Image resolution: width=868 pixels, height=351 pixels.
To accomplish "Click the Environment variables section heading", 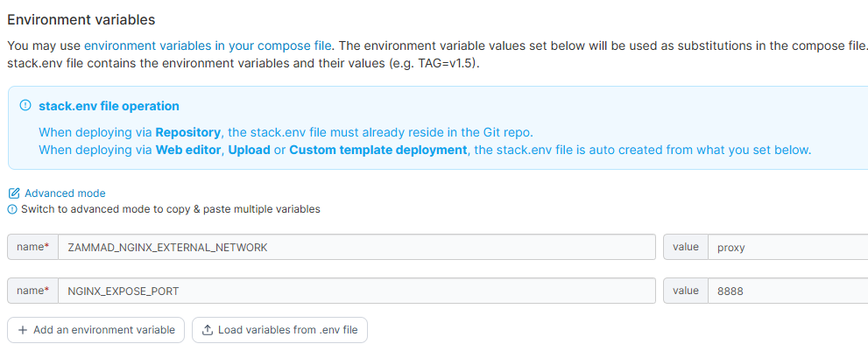I will [81, 18].
